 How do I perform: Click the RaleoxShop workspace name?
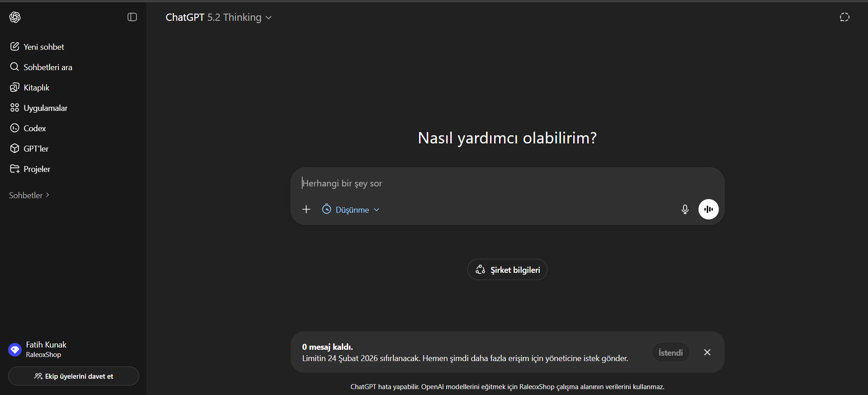[x=43, y=355]
